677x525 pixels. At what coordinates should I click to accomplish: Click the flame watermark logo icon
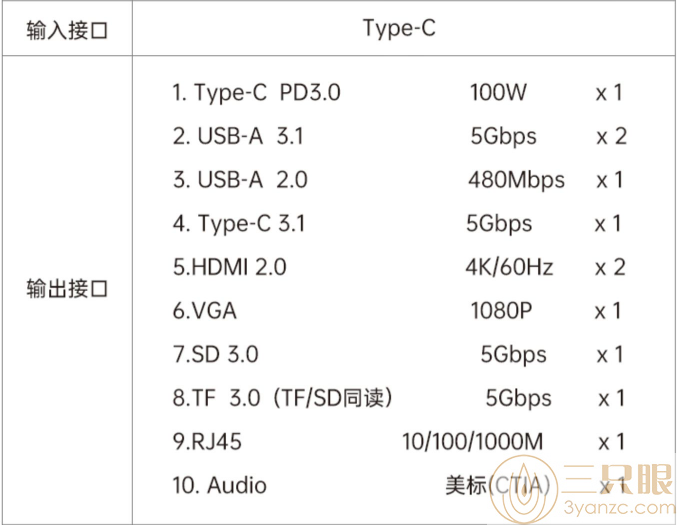tap(523, 491)
